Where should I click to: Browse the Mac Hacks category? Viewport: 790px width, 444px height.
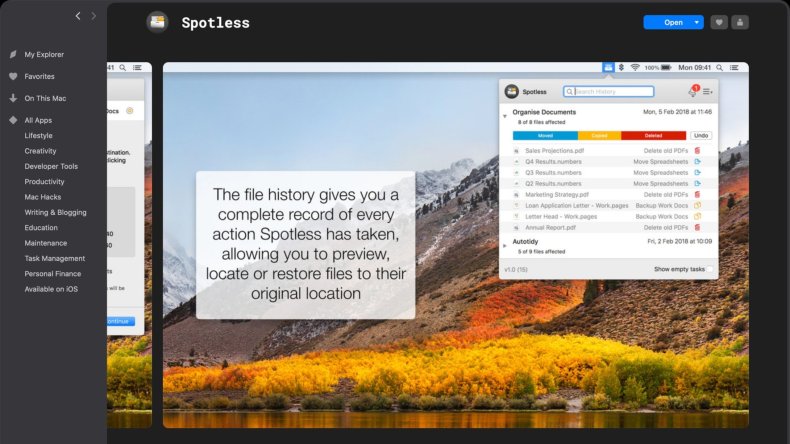43,197
